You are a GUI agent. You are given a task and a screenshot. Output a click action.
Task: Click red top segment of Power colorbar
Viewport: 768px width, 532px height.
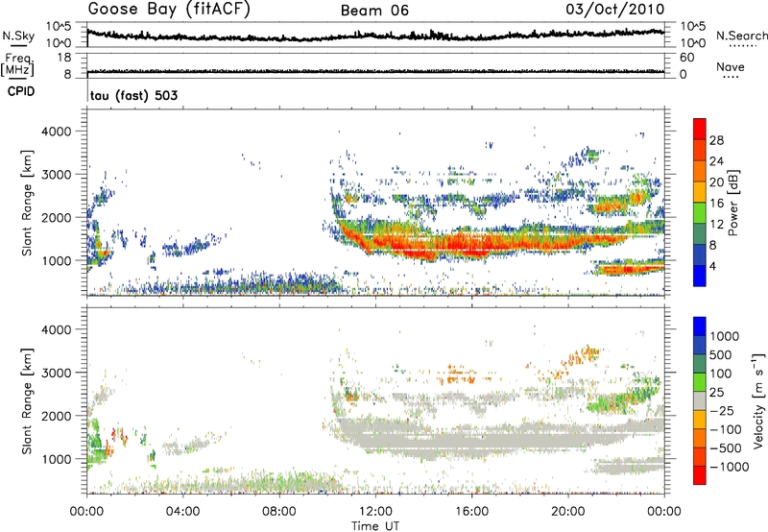pos(700,130)
